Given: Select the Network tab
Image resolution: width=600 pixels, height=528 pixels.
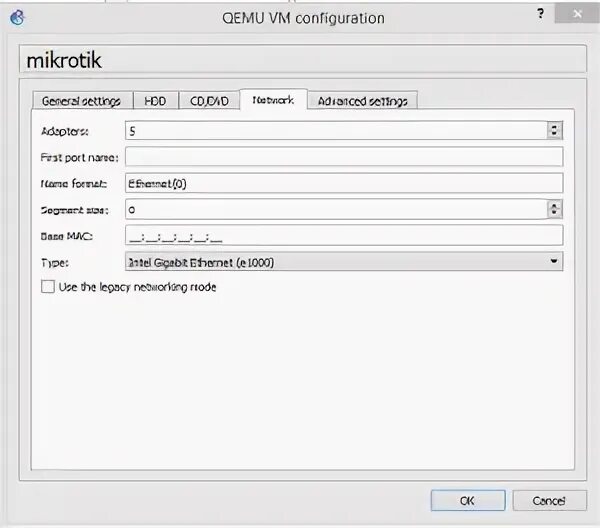Looking at the screenshot, I should pos(273,100).
